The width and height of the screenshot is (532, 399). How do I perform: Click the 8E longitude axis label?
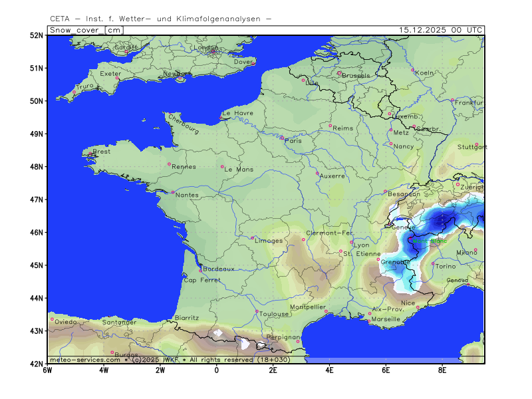coord(442,370)
